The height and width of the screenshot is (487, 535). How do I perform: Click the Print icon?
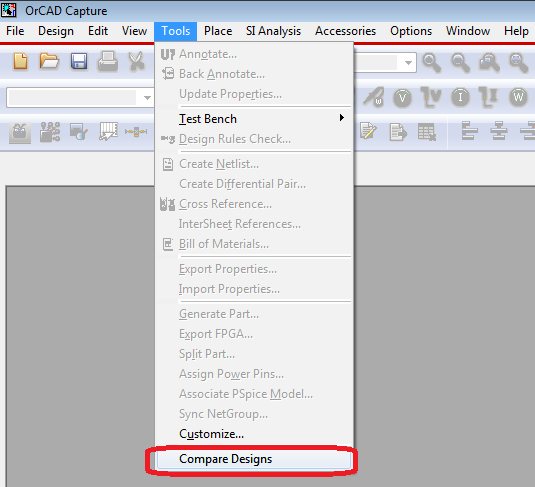point(108,62)
